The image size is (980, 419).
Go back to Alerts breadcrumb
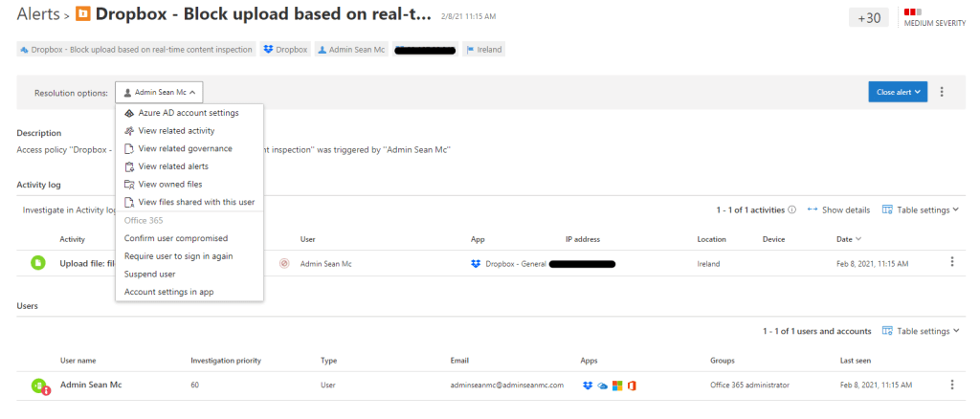point(38,14)
